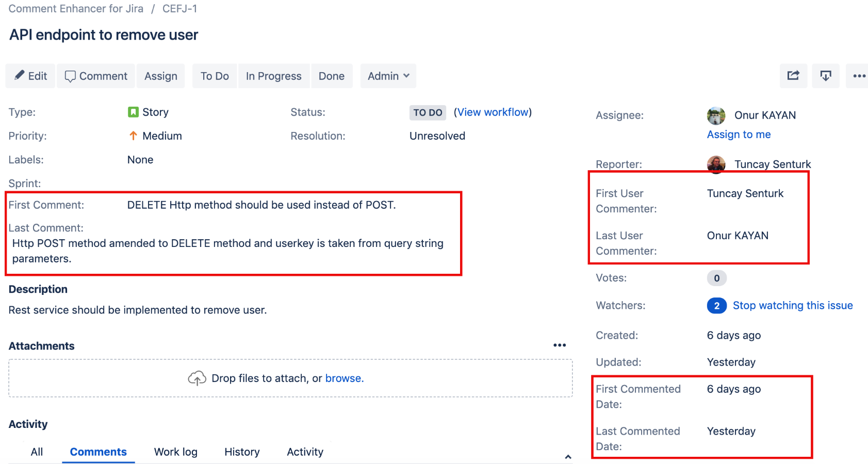Open the CEFJ-1 issue key link
The height and width of the screenshot is (464, 868).
pos(179,9)
